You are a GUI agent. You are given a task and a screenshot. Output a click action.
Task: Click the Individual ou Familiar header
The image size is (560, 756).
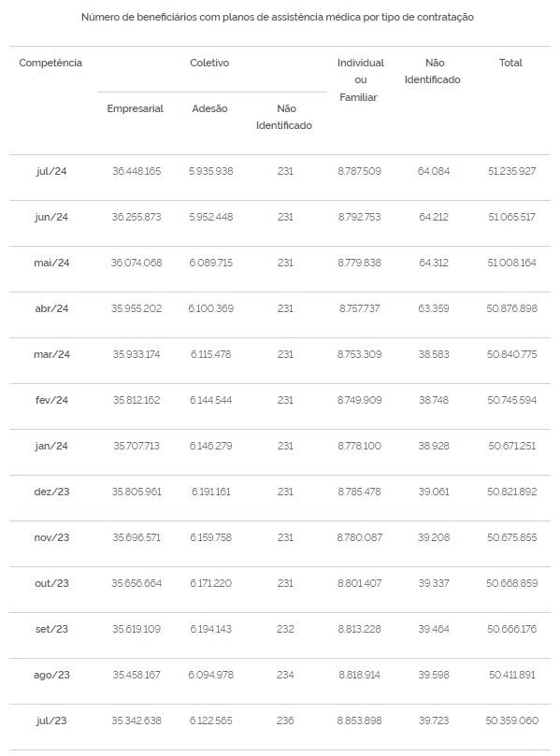coord(360,79)
